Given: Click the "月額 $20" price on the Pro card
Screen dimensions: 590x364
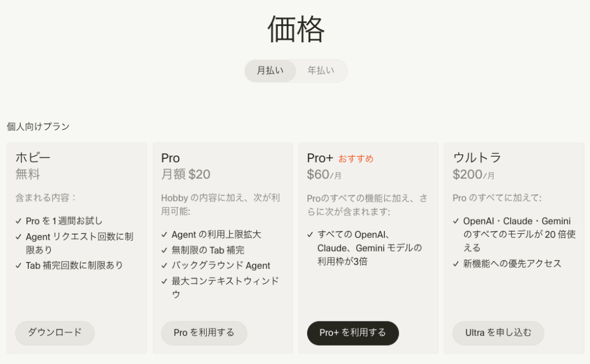Looking at the screenshot, I should [x=186, y=174].
